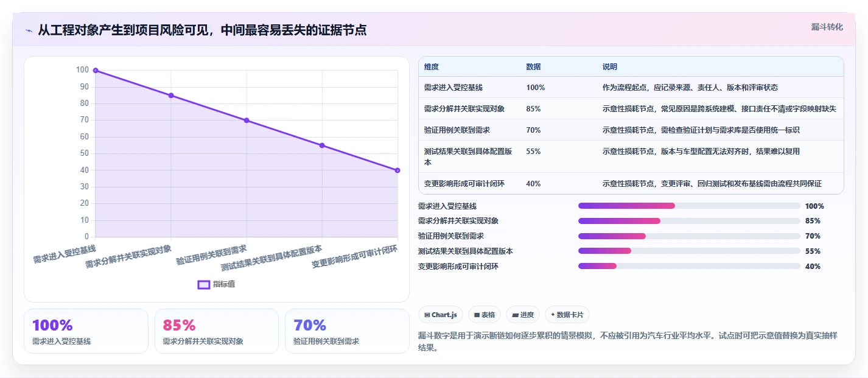The image size is (868, 378).
Task: Click the 需求分解并关联实现对象 x-axis label on the chart
Action: [x=128, y=256]
